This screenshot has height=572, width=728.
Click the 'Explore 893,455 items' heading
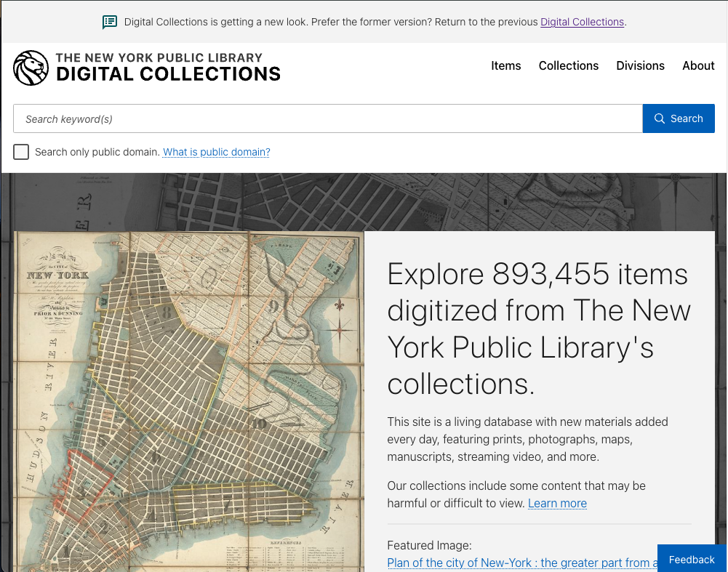pyautogui.click(x=539, y=329)
